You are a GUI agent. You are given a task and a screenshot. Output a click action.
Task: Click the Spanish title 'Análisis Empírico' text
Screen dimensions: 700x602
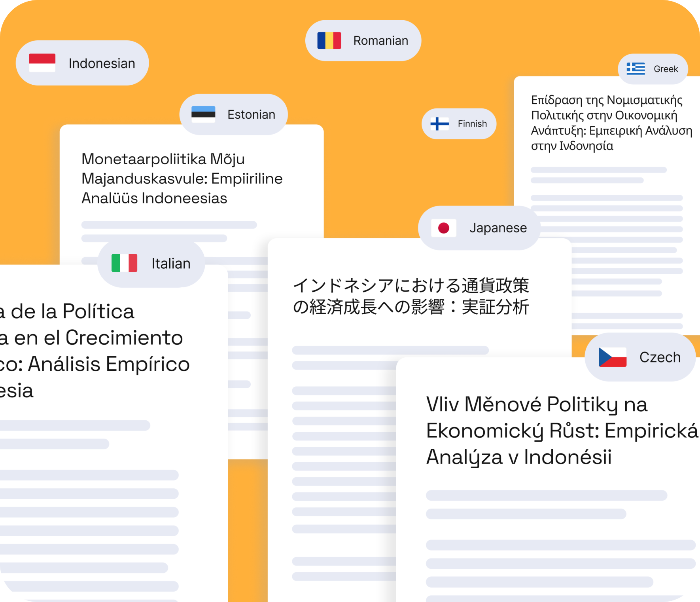click(x=109, y=364)
